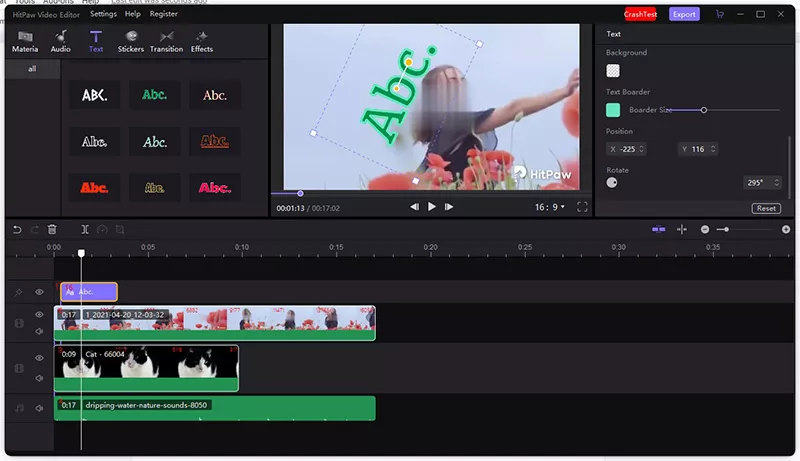
Task: Click the Export button
Action: click(x=684, y=14)
